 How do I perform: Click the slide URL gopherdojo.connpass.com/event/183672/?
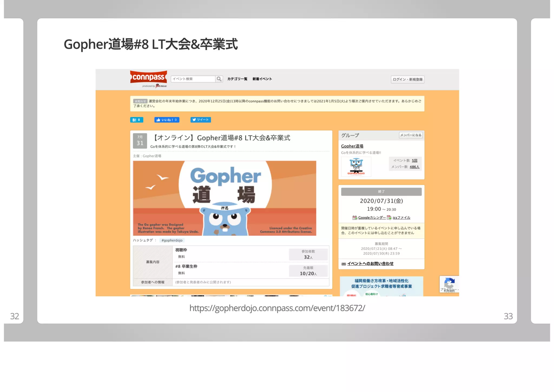(277, 308)
